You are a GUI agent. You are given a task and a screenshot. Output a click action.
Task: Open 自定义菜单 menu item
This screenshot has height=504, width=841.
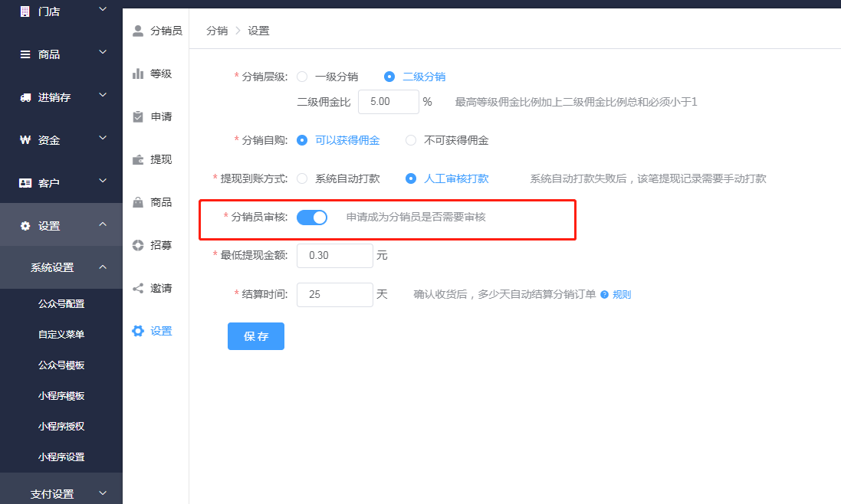61,334
